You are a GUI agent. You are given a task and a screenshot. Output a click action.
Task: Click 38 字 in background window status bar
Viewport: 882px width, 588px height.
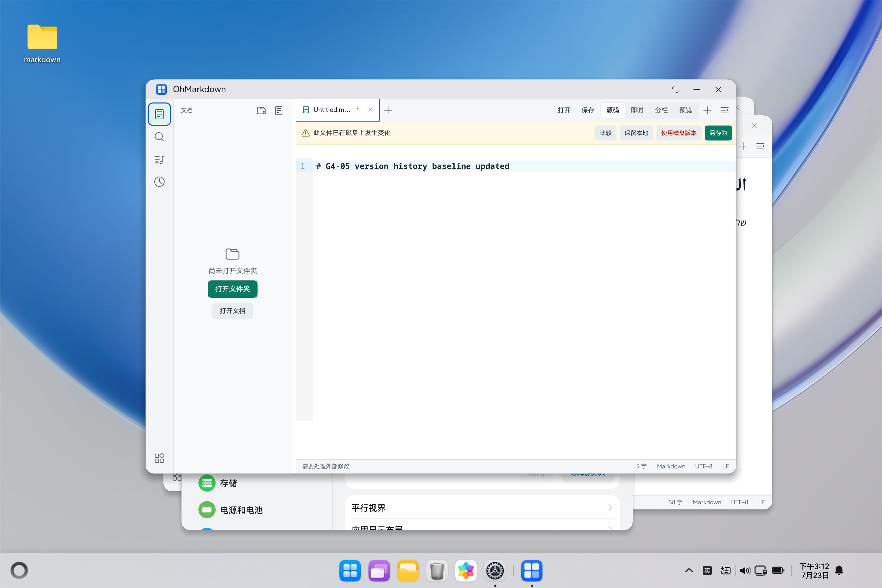(x=675, y=502)
